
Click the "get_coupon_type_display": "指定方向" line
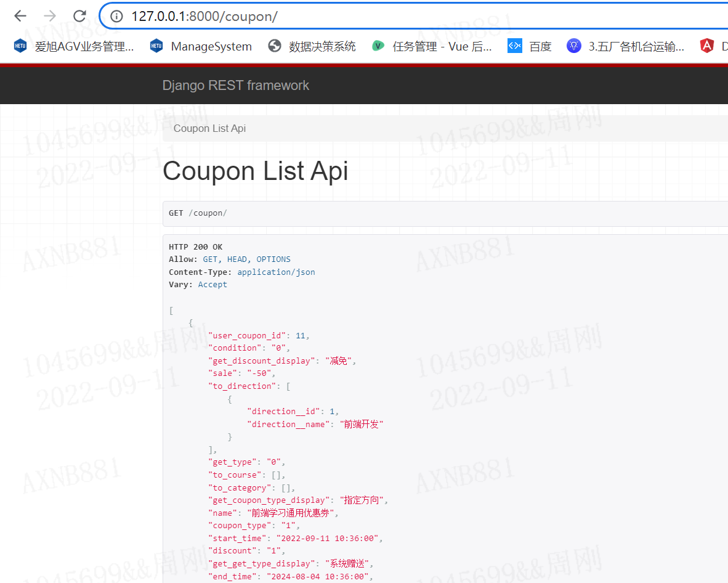298,500
